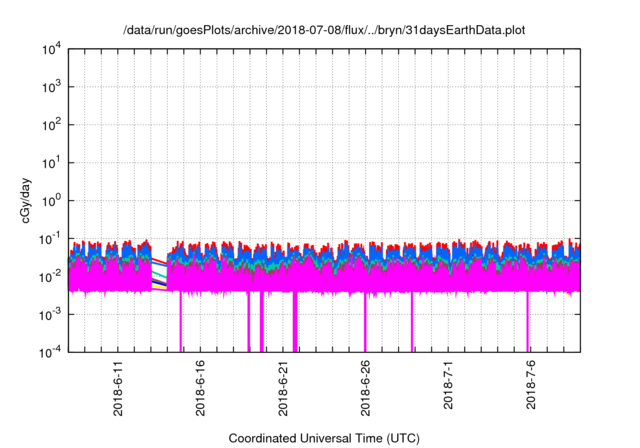640x448 pixels.
Task: Click the Coordinated Universal Time axis label
Action: (x=324, y=438)
